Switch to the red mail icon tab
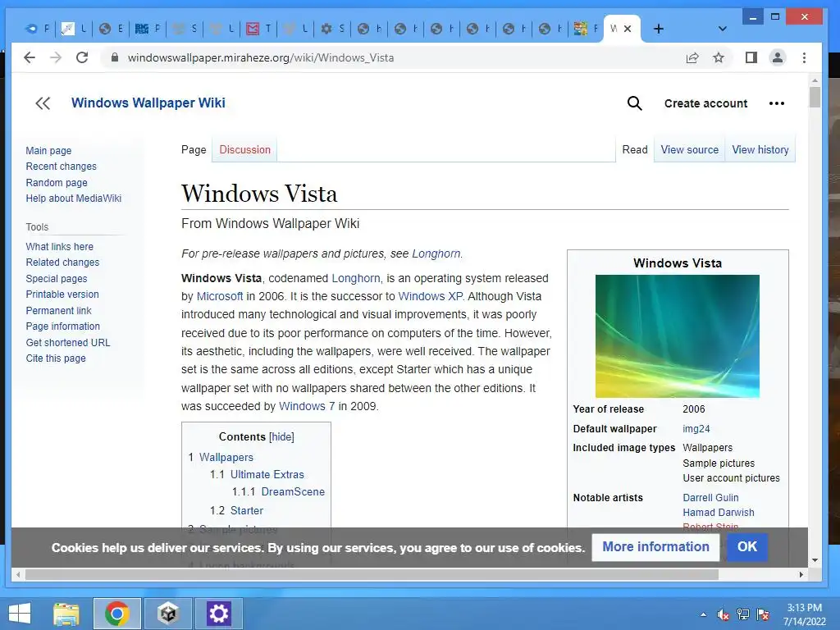This screenshot has height=630, width=840. 258,29
